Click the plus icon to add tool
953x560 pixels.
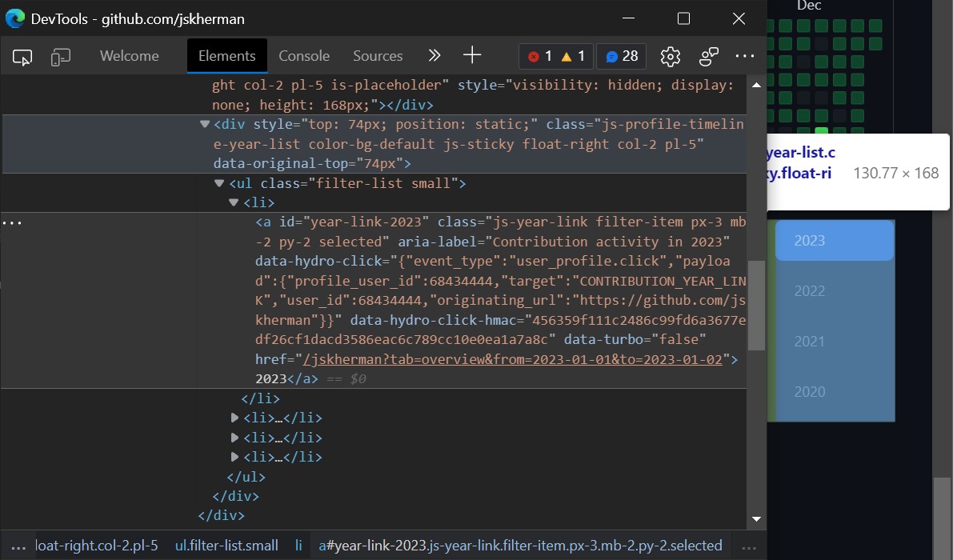(x=473, y=55)
